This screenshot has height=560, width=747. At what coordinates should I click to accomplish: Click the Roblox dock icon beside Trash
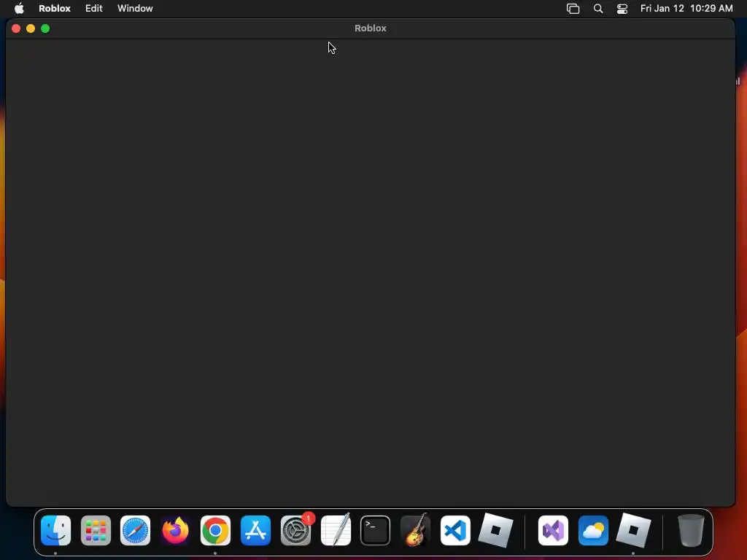[x=633, y=531]
